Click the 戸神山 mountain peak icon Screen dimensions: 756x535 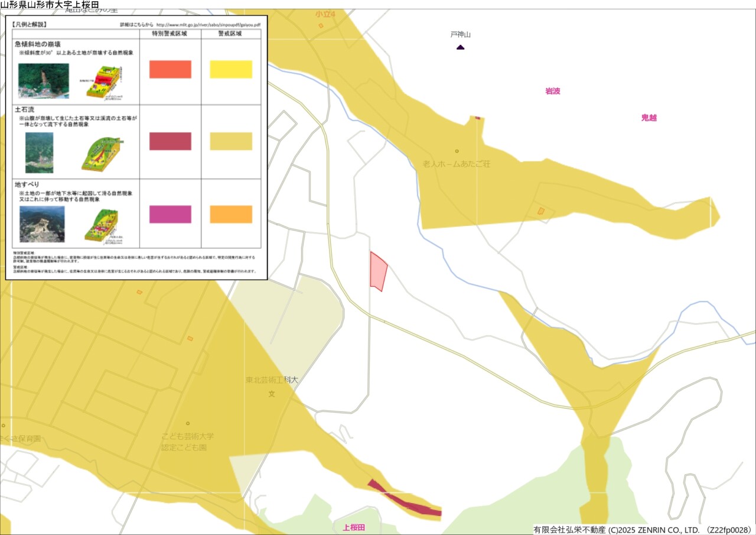pyautogui.click(x=460, y=47)
